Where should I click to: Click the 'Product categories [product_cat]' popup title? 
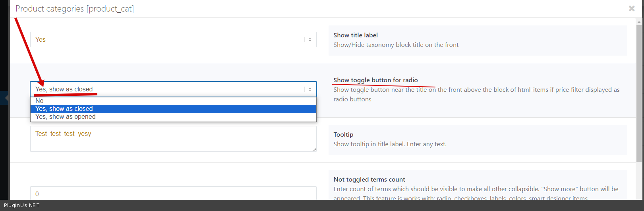pos(75,9)
